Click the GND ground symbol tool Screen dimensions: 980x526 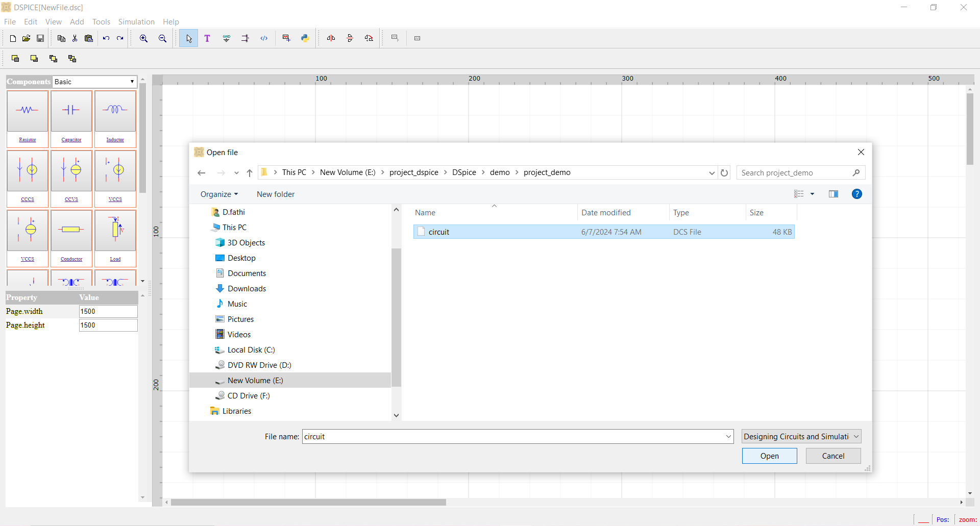[227, 38]
